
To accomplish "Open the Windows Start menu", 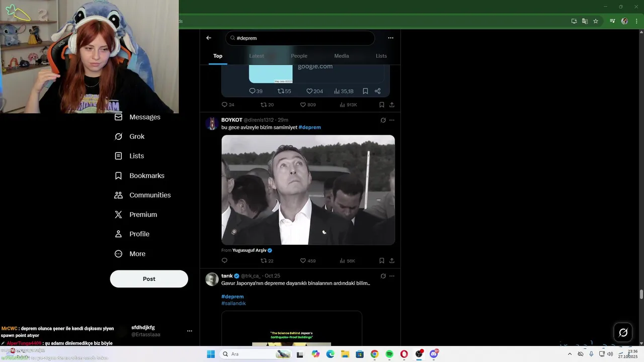I will (211, 354).
